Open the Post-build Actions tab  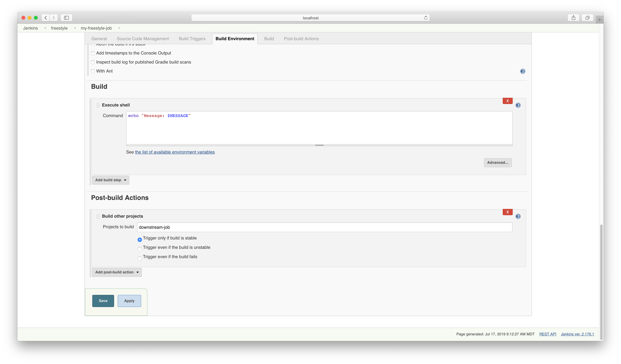click(301, 39)
